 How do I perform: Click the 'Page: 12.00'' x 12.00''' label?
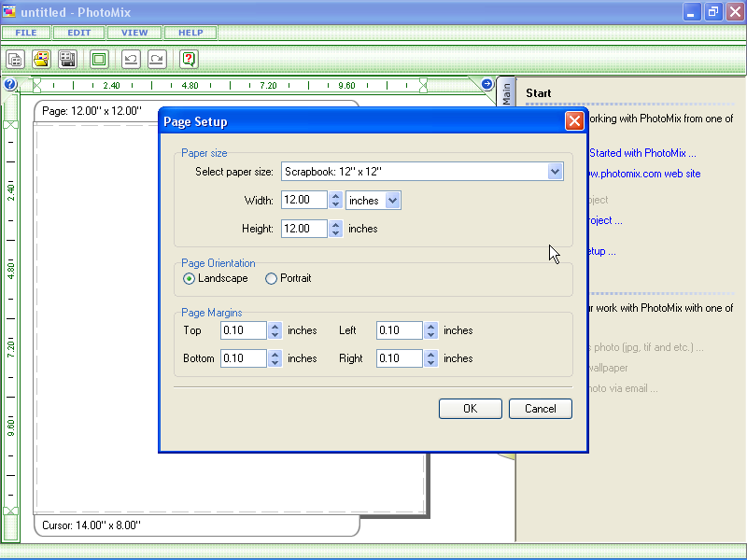point(92,111)
